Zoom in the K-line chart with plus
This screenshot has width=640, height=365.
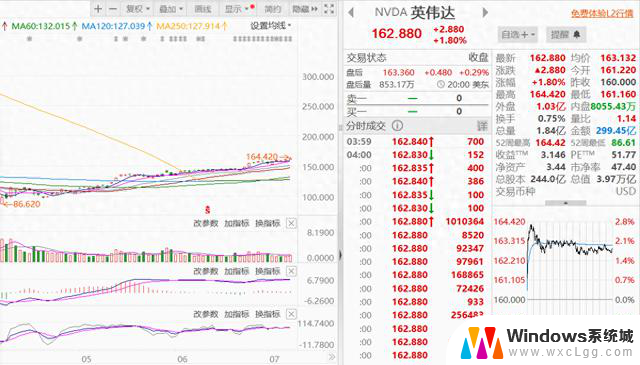tap(98, 9)
